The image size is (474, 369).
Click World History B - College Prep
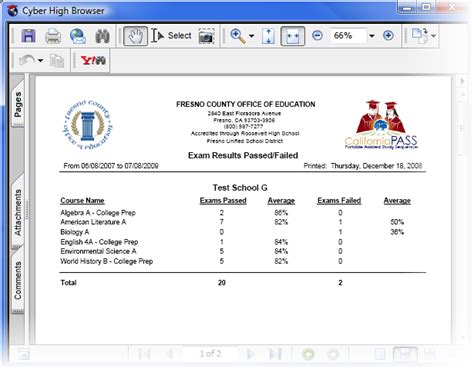point(107,261)
